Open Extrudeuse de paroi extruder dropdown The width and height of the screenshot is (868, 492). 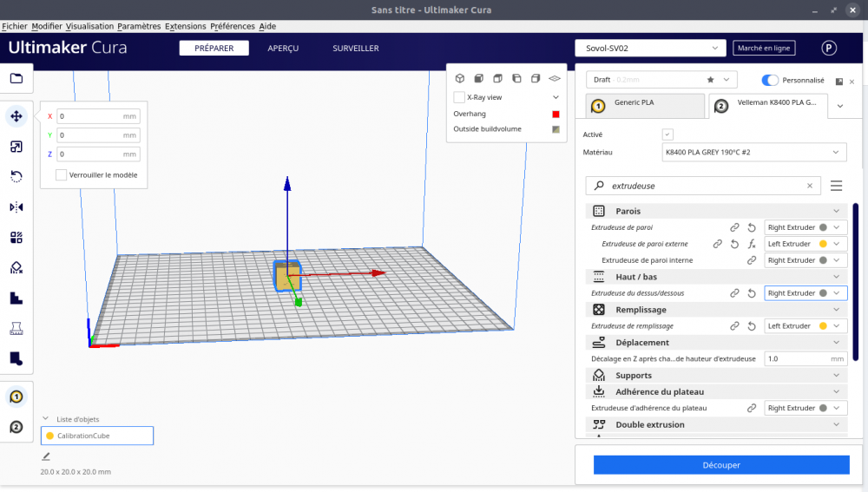[x=806, y=227]
